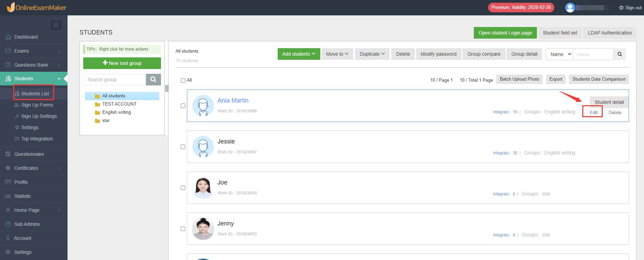Click the Home Page icon
This screenshot has height=260, width=644.
(x=8, y=210)
